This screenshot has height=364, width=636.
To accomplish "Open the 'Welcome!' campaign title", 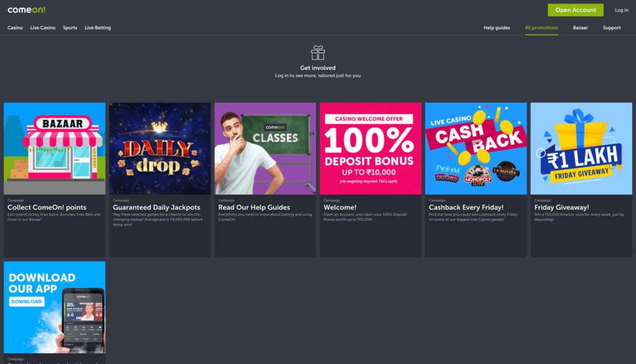I will point(340,207).
